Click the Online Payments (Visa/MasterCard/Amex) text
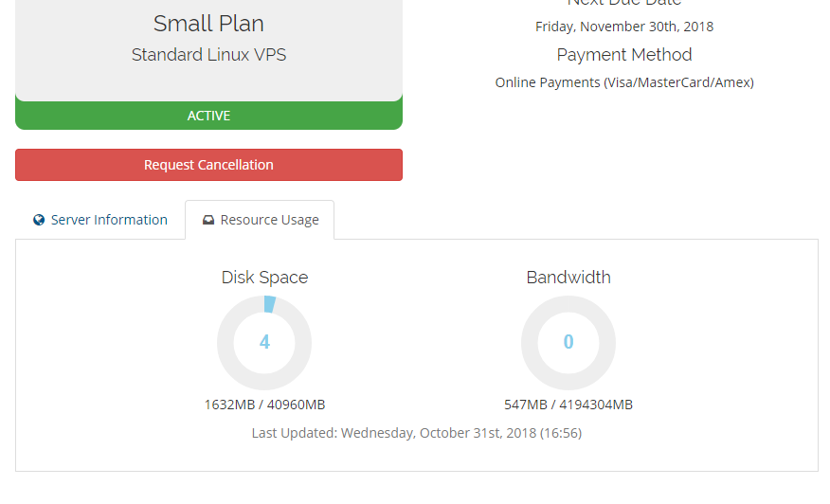The height and width of the screenshot is (504, 830). tap(624, 82)
